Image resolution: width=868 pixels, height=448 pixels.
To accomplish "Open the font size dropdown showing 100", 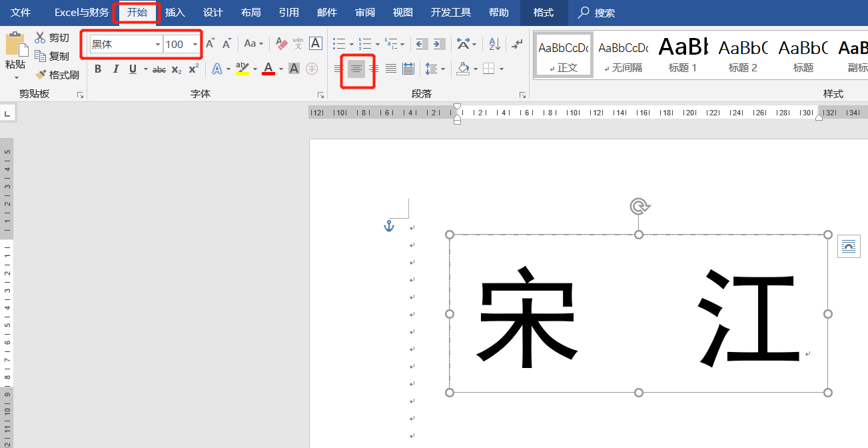I will point(195,45).
